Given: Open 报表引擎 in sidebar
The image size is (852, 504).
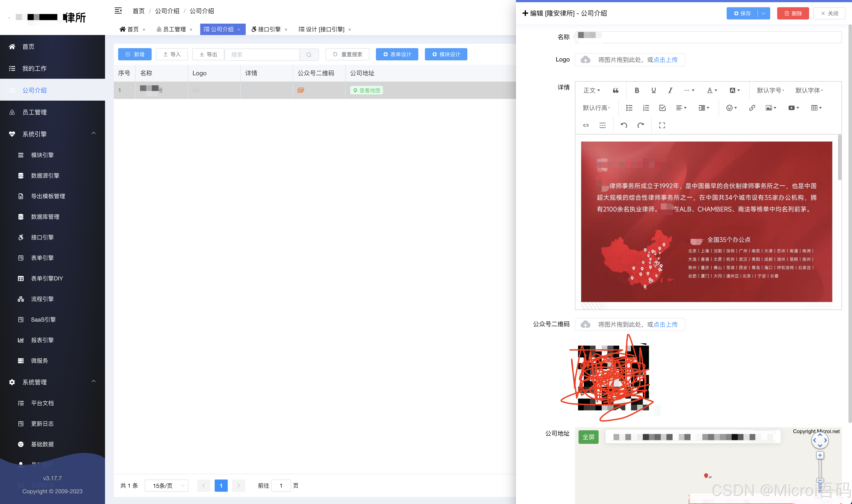Looking at the screenshot, I should pyautogui.click(x=52, y=340).
